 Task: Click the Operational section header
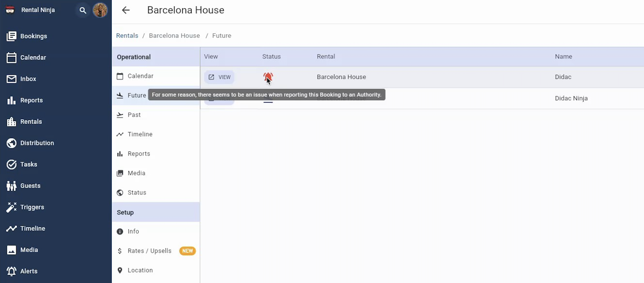156,57
